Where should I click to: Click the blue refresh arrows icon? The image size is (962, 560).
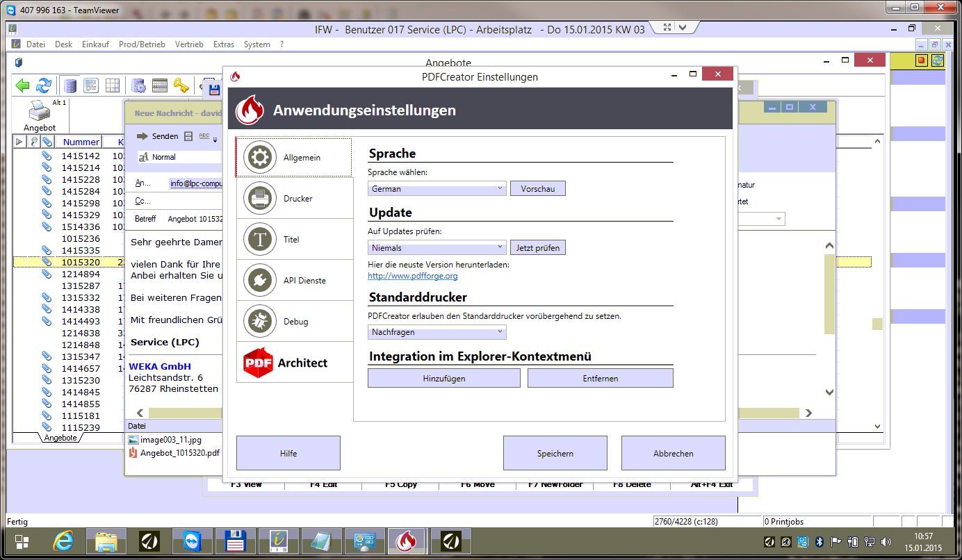point(44,85)
